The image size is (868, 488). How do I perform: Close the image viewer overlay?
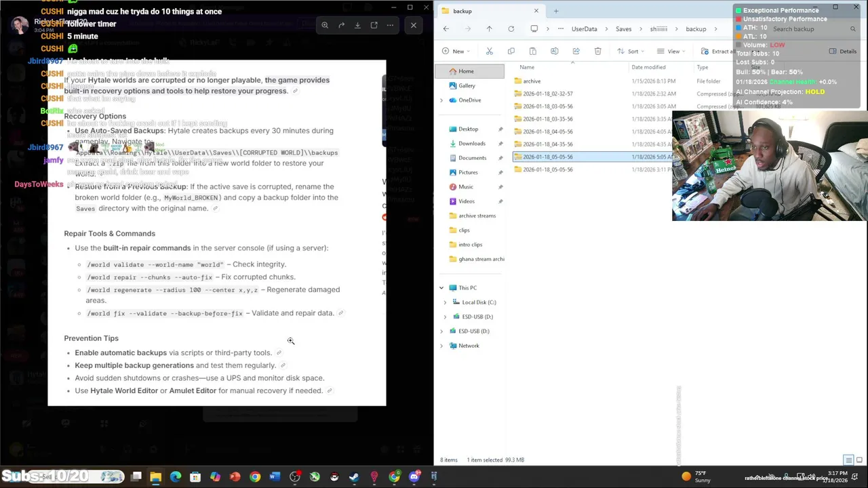414,25
